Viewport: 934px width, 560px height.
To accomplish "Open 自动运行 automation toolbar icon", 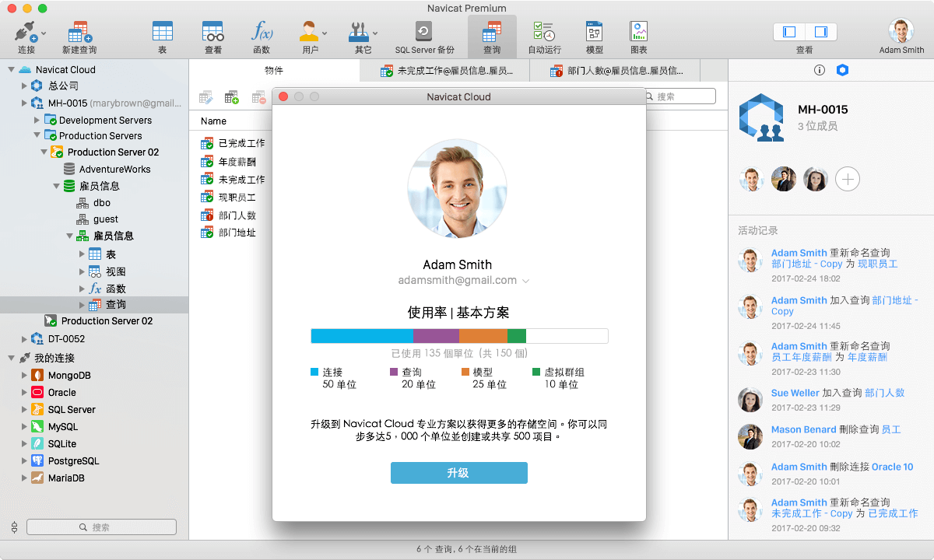I will click(544, 31).
